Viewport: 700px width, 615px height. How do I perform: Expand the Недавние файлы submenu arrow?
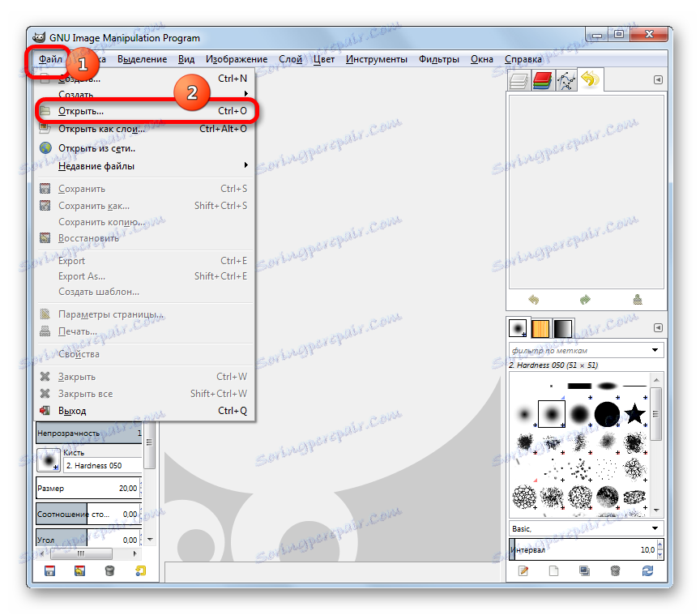(x=246, y=165)
